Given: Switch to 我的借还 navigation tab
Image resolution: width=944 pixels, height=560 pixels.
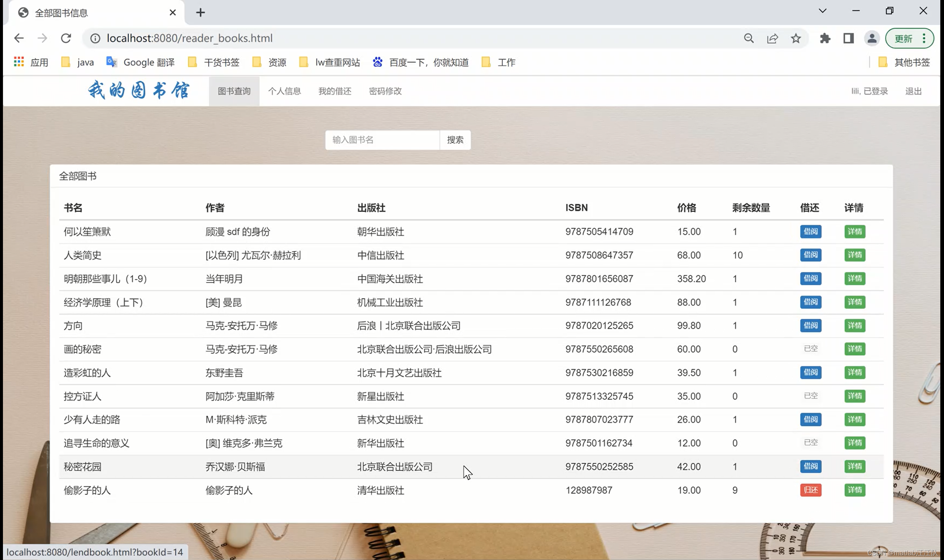Looking at the screenshot, I should click(x=334, y=91).
